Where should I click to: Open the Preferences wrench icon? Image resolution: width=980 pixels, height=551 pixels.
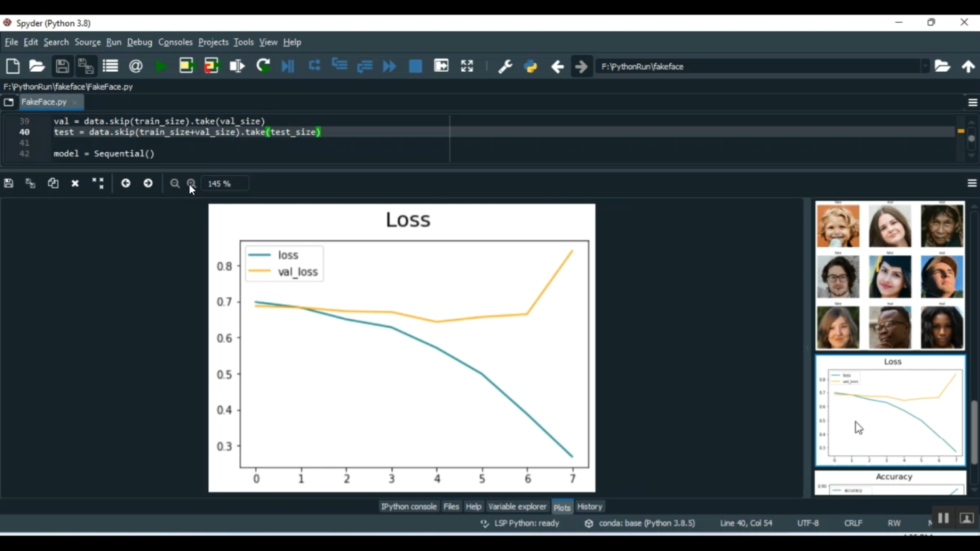(x=505, y=66)
